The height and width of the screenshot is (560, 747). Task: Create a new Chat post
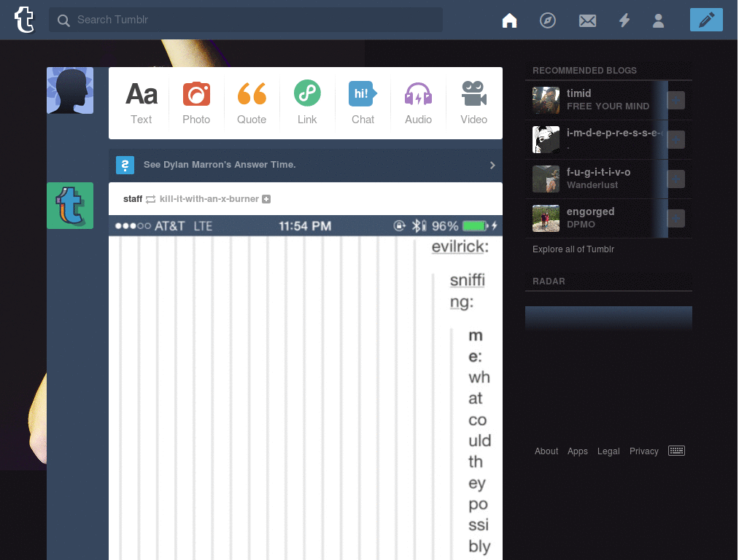pos(363,103)
